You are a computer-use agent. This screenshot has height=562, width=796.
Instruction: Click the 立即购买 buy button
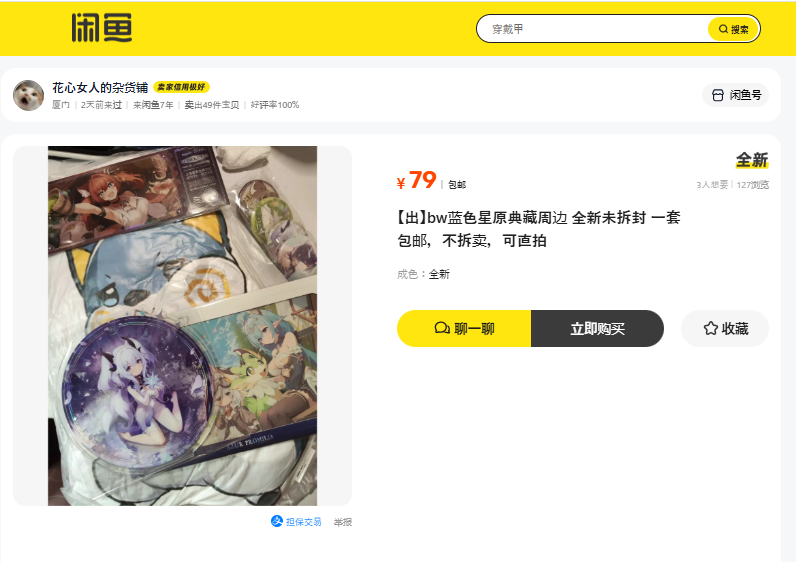coord(597,328)
